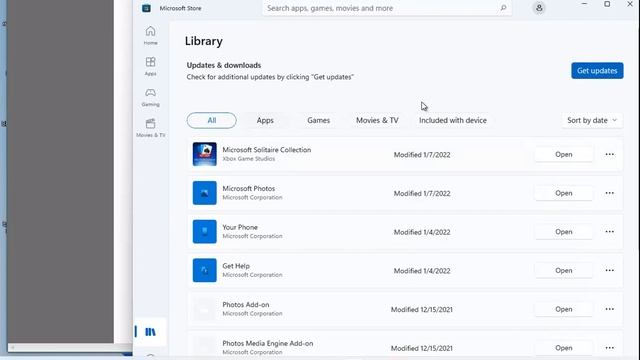
Task: Open more options for Your Phone
Action: click(609, 231)
